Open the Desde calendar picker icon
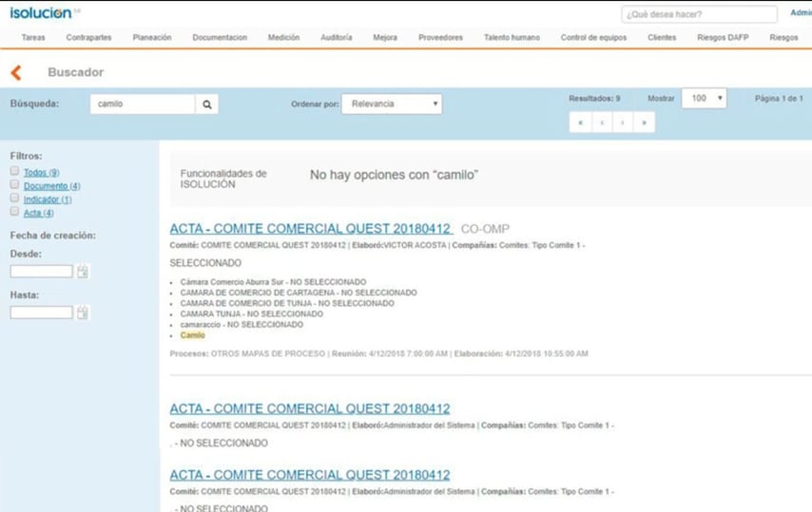This screenshot has height=512, width=812. pyautogui.click(x=83, y=272)
